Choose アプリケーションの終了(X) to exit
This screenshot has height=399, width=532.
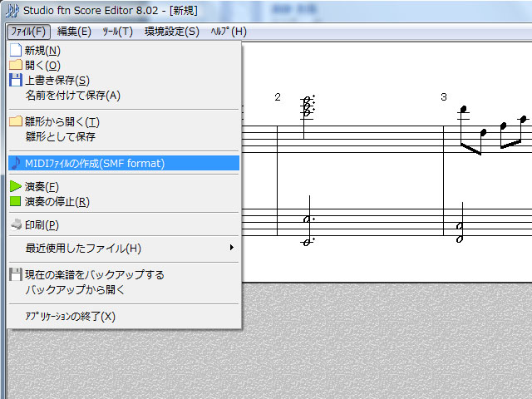[x=124, y=316]
